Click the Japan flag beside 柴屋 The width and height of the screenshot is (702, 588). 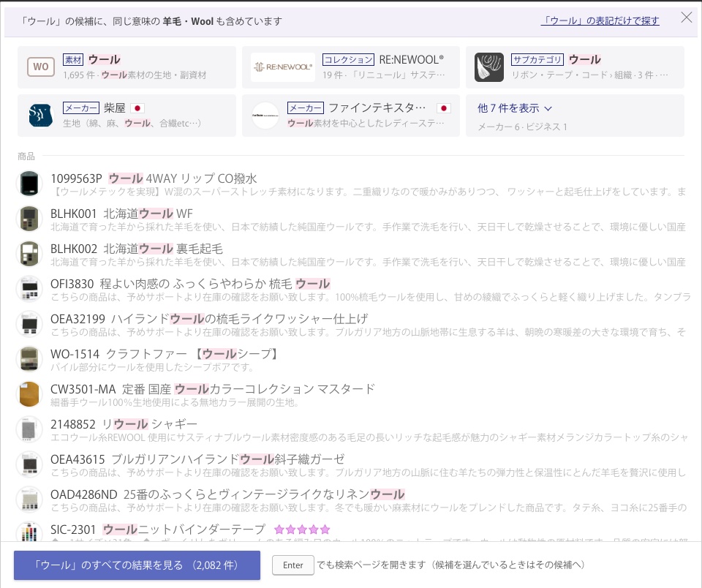tap(137, 108)
